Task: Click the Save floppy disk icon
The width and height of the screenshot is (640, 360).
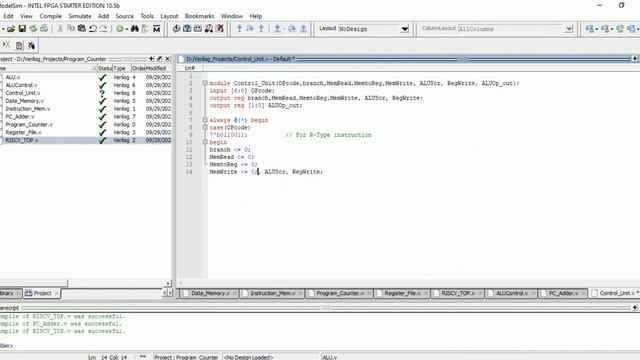Action: [22, 29]
